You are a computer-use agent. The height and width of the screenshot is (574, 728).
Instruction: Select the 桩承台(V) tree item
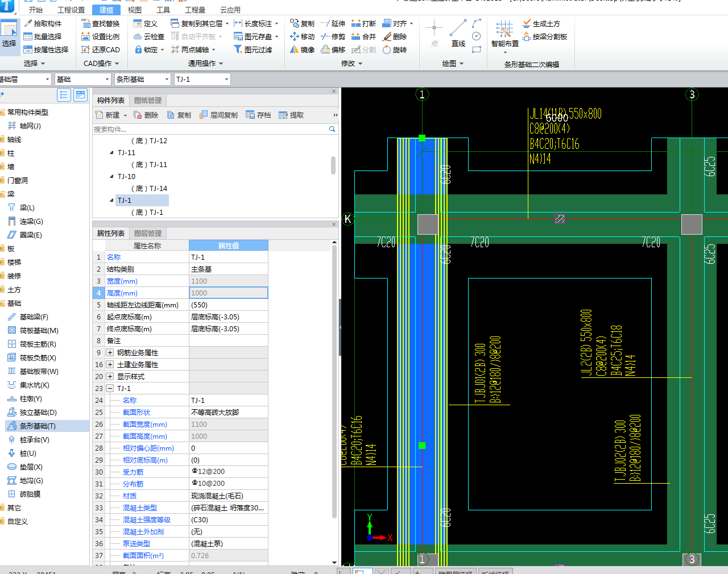34,439
